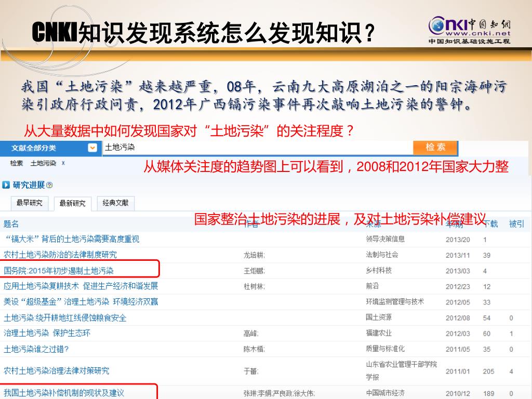Click source 前沿

(x=372, y=286)
